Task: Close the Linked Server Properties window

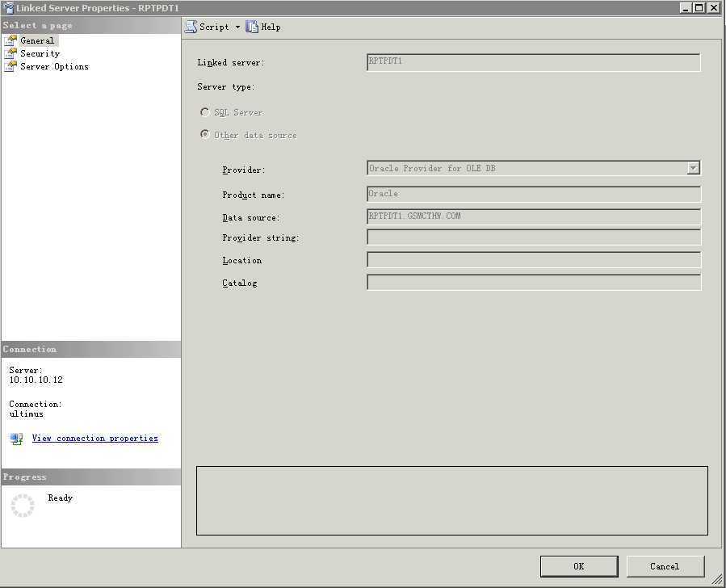Action: click(x=714, y=8)
